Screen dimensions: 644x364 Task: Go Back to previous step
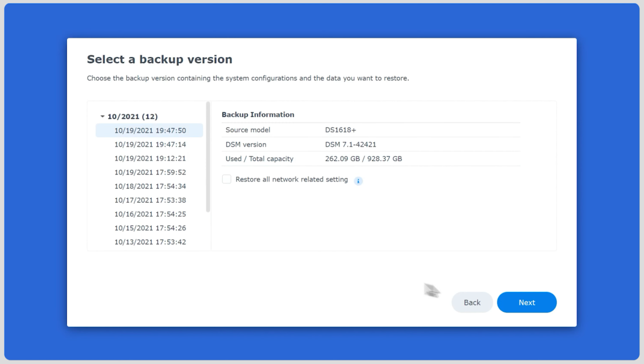[472, 302]
